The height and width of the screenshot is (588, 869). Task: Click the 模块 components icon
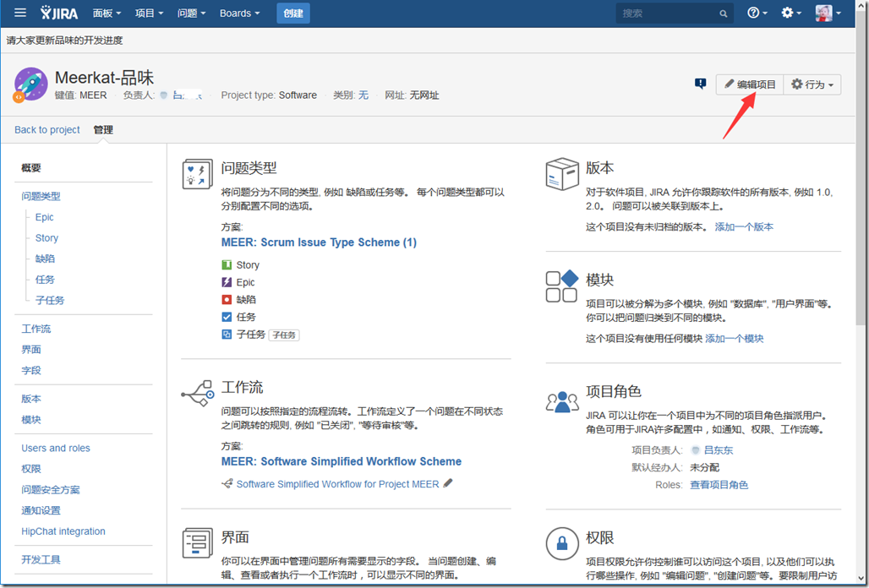pyautogui.click(x=562, y=286)
